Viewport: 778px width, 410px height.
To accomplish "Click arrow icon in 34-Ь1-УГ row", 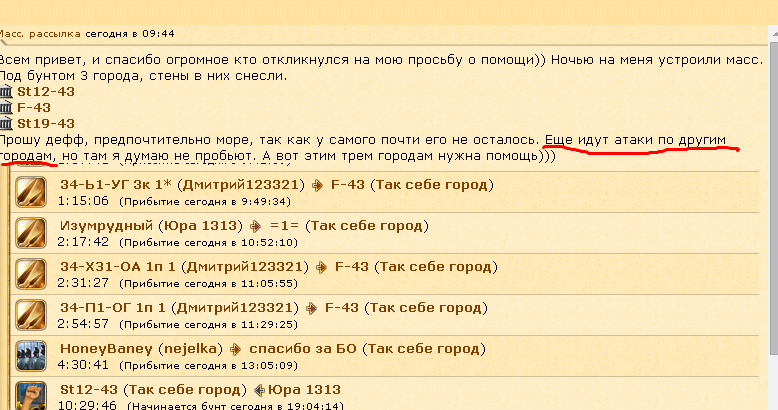I will click(318, 185).
